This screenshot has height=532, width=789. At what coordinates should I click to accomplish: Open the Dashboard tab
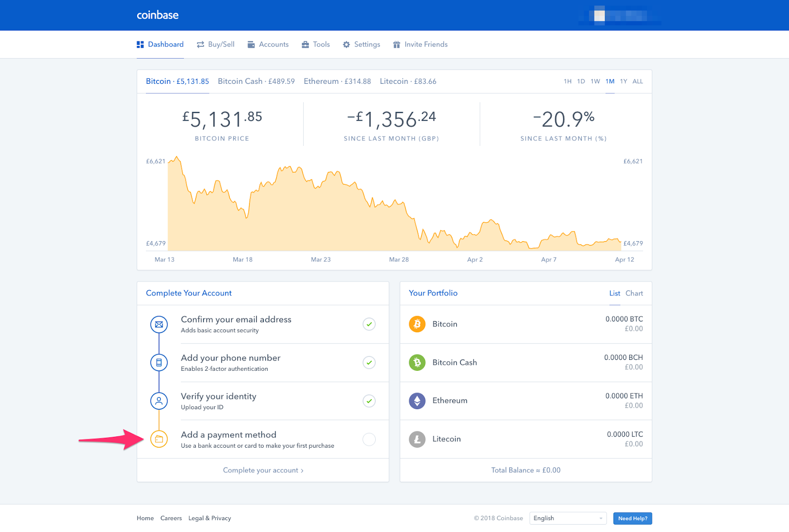[x=160, y=44]
